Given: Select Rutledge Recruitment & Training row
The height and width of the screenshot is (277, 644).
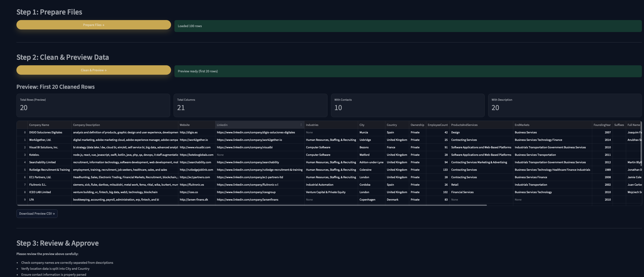Looking at the screenshot, I should (x=49, y=170).
